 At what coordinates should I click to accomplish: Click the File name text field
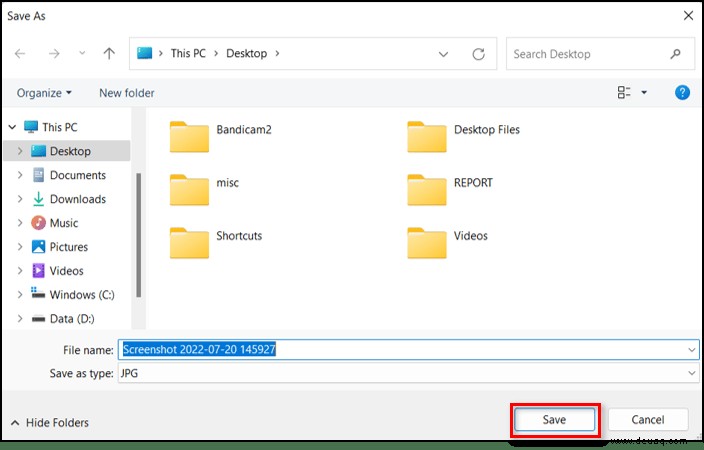tap(409, 349)
